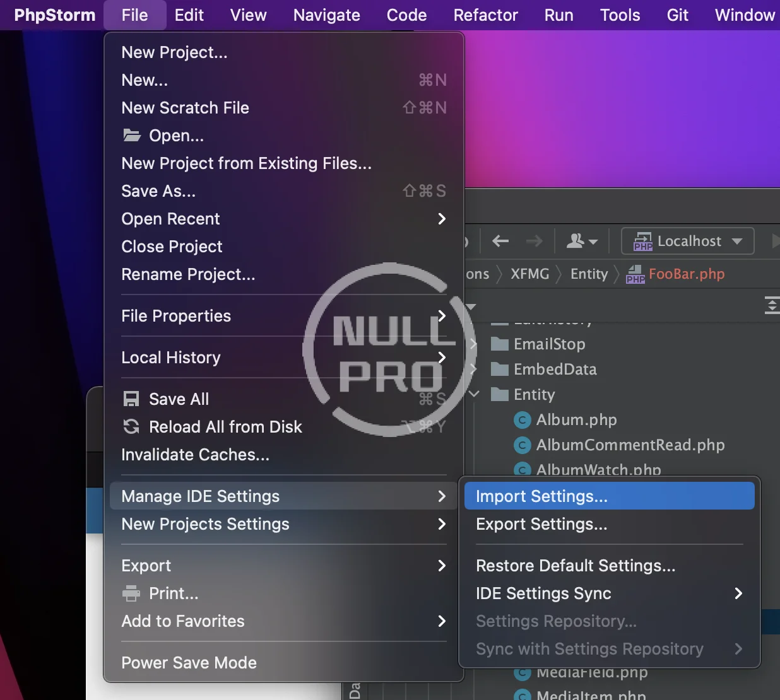This screenshot has height=700, width=780.
Task: Click the Save All floppy disk icon
Action: pyautogui.click(x=131, y=399)
